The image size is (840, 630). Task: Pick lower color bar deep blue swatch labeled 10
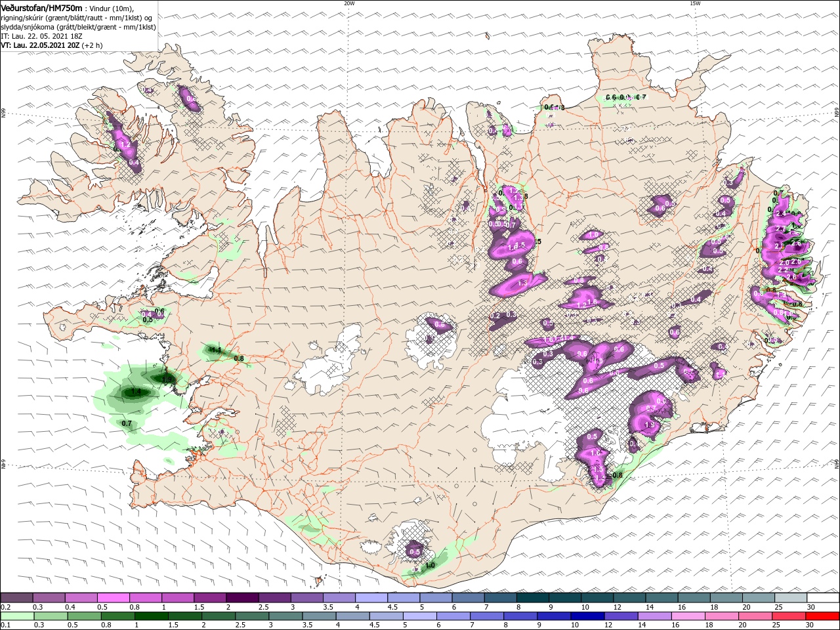(x=587, y=617)
